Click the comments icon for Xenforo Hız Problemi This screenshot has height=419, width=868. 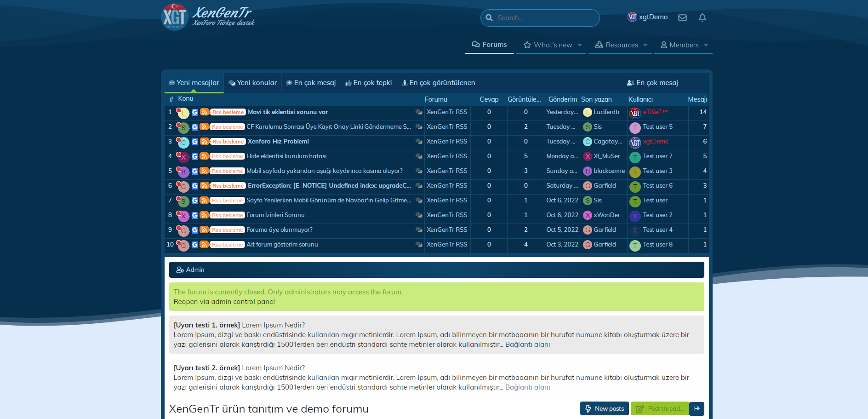419,142
